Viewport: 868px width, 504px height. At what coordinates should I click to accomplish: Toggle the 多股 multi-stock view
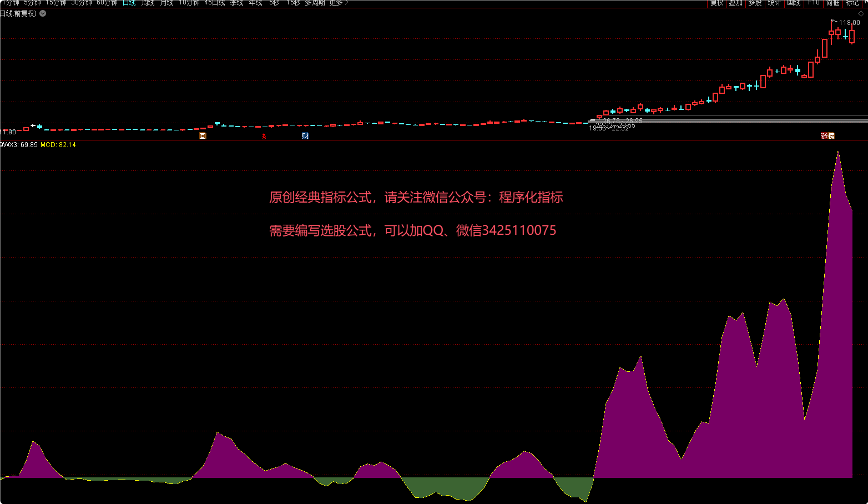click(x=755, y=3)
